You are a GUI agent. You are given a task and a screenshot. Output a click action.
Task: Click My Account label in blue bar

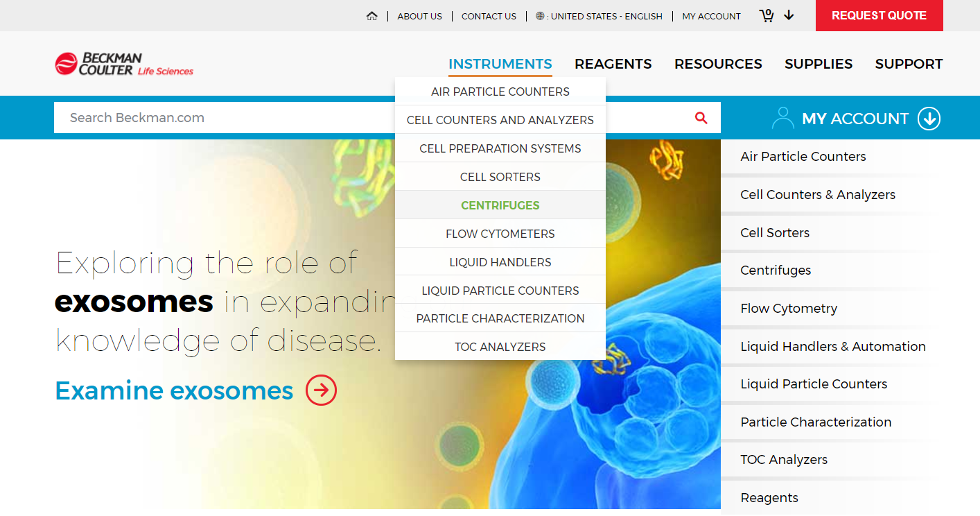click(855, 119)
